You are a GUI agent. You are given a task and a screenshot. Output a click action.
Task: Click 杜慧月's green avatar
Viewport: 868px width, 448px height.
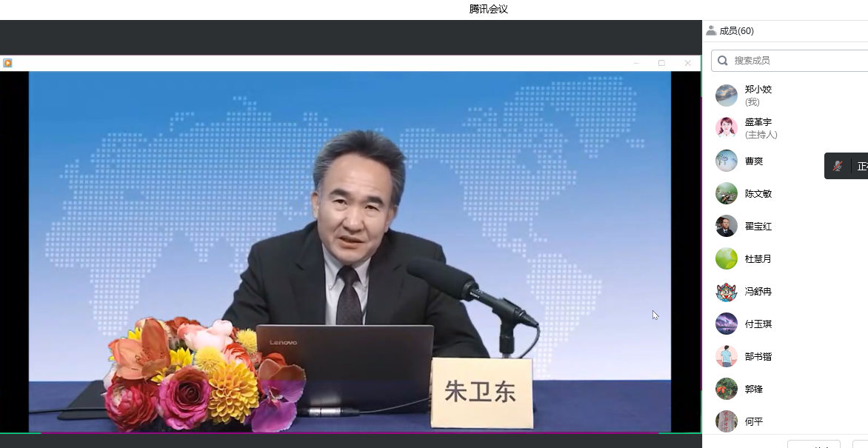[x=726, y=258]
